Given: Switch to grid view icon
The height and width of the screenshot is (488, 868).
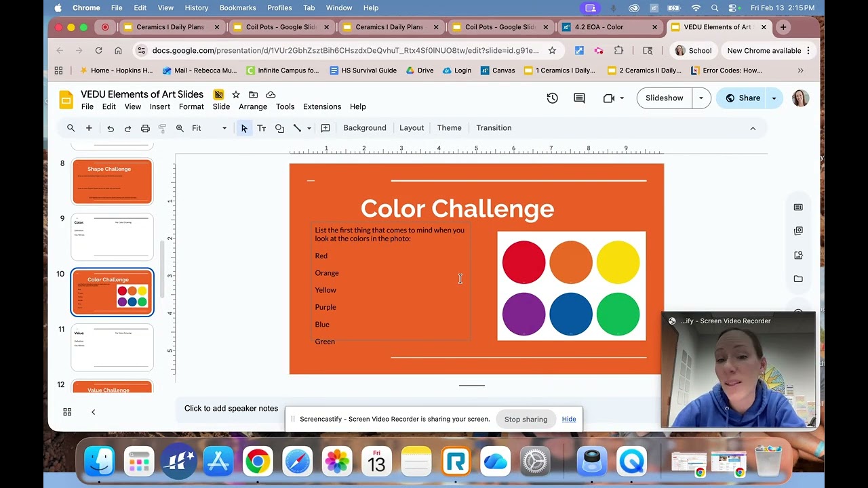Looking at the screenshot, I should point(67,412).
